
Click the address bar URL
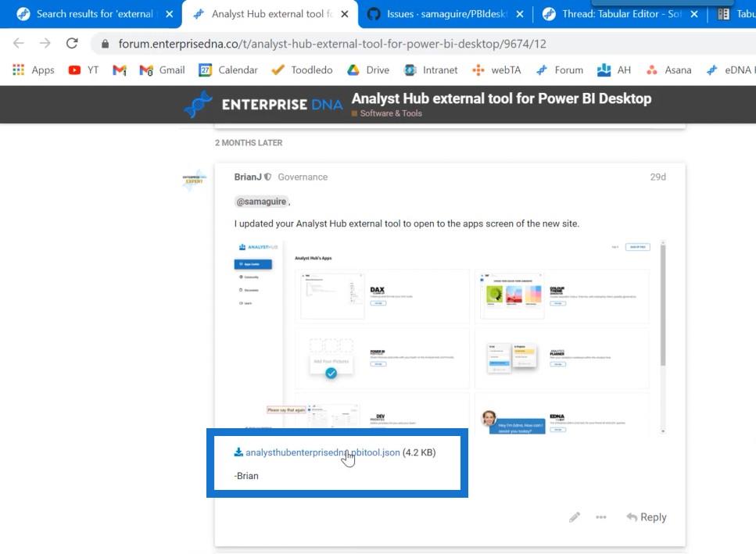pos(332,44)
